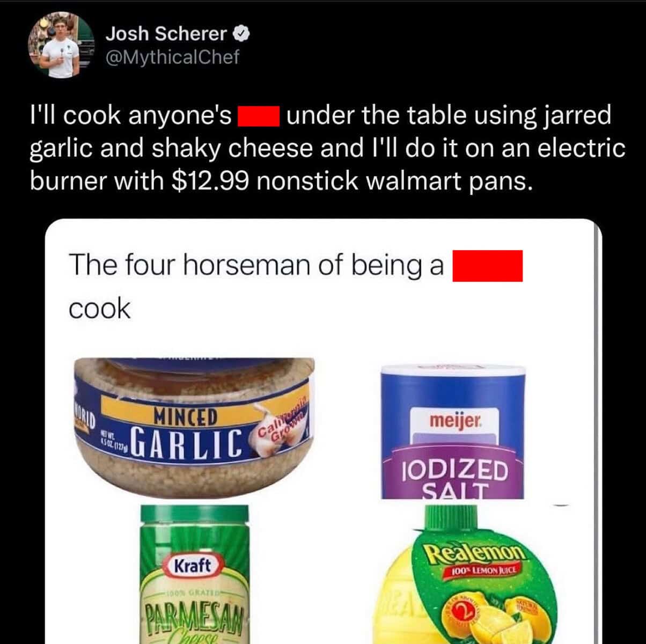Select the Meijer iodized salt container
Screen dimensions: 646x644
pos(452,431)
